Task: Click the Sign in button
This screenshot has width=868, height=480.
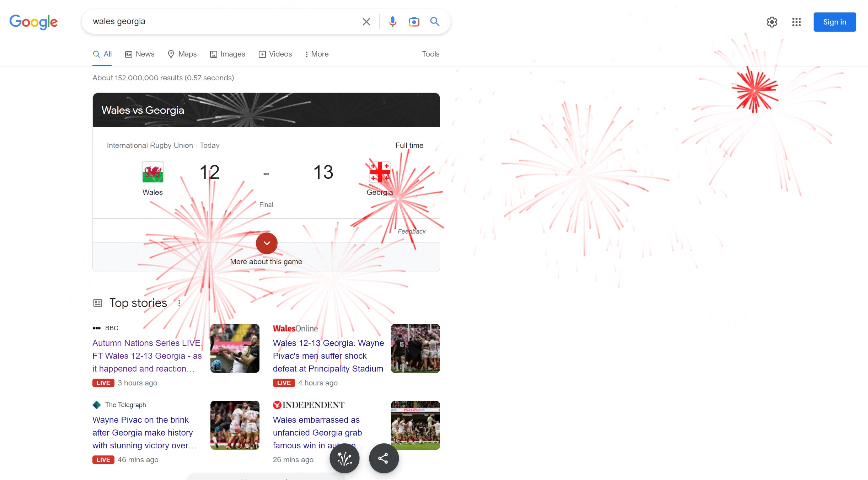Action: pos(835,22)
